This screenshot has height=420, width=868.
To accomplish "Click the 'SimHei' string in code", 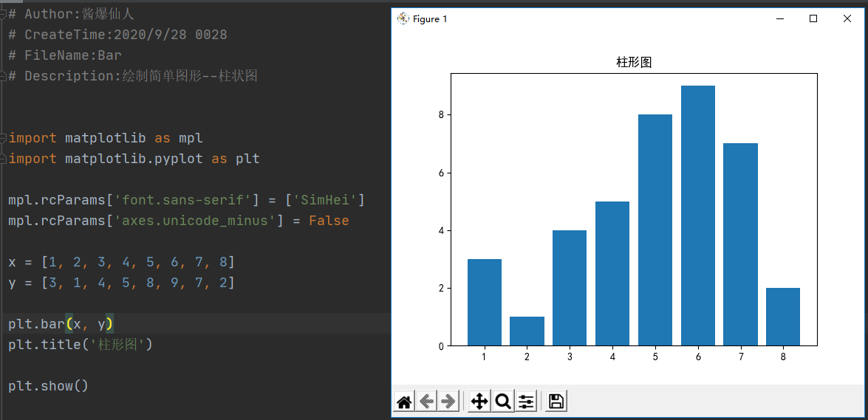I will pos(324,199).
